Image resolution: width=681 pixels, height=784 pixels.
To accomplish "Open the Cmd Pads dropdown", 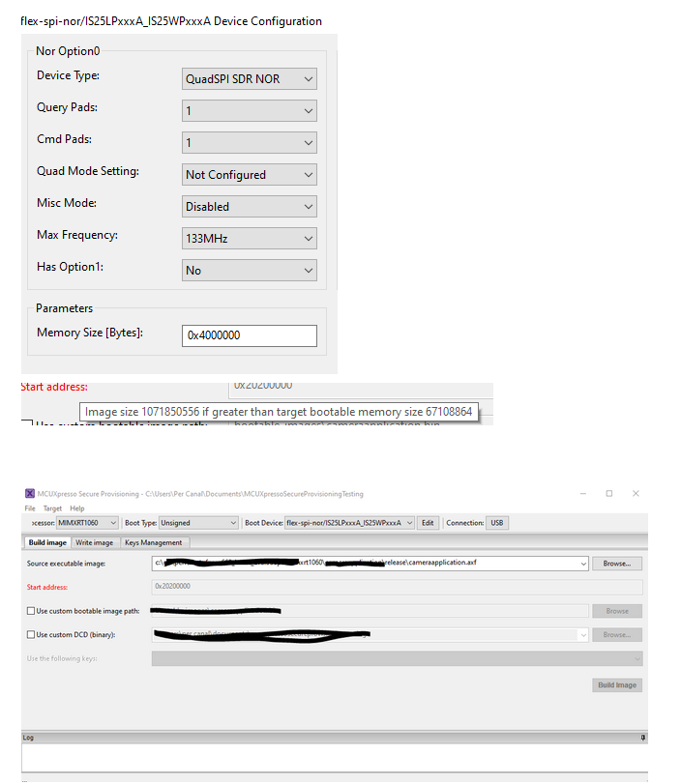I will [250, 143].
